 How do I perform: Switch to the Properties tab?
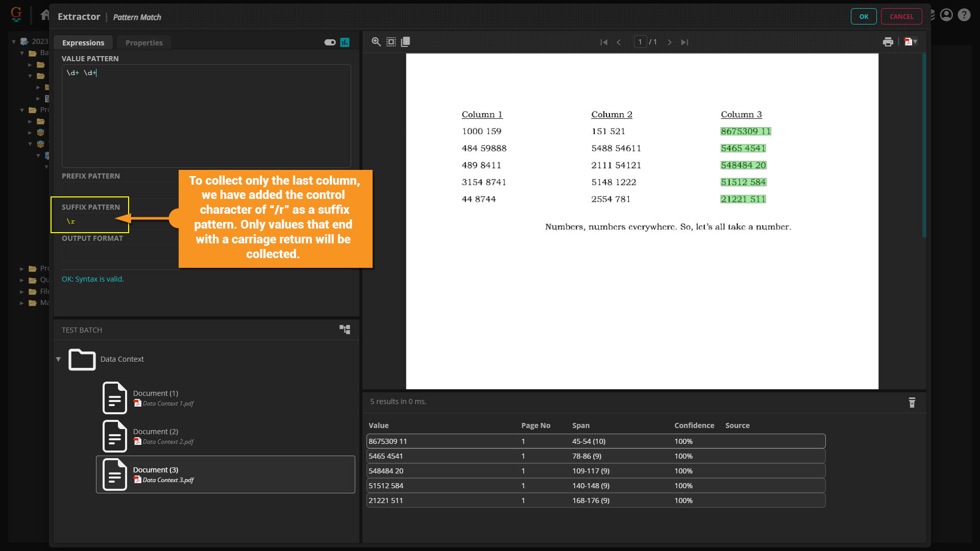[x=144, y=43]
